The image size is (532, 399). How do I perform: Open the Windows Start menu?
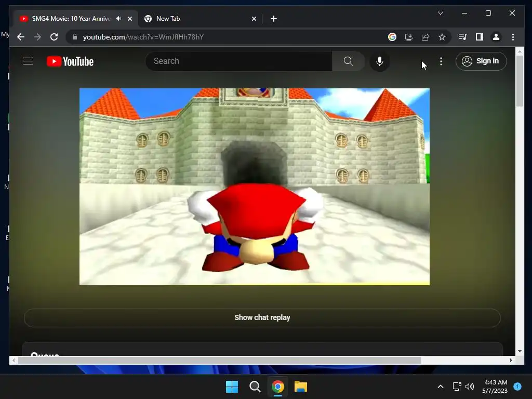click(x=232, y=387)
